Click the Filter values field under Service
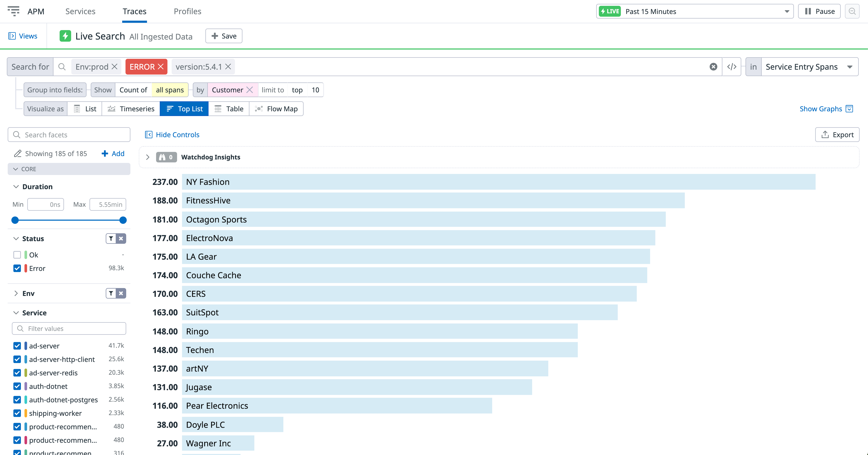 coord(69,328)
